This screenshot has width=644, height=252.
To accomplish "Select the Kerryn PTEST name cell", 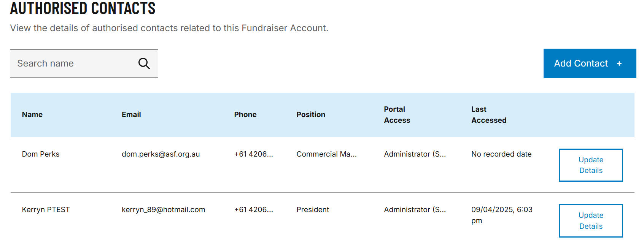I will [x=46, y=209].
